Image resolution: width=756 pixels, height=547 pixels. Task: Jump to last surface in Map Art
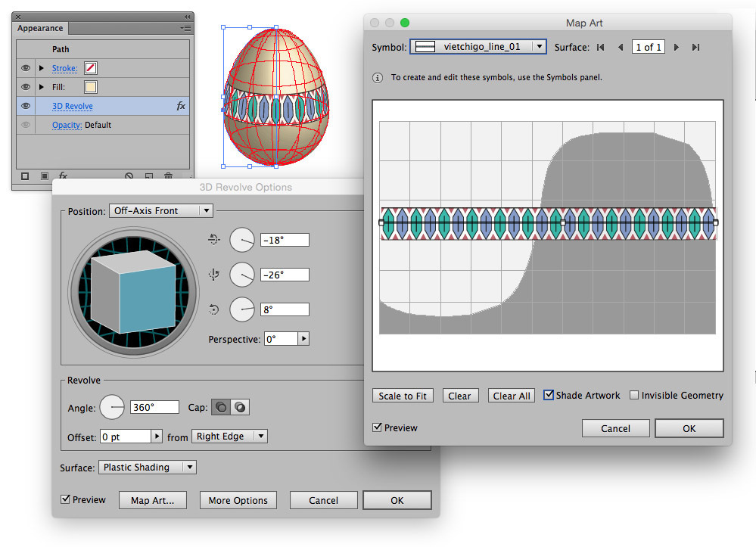pos(695,47)
